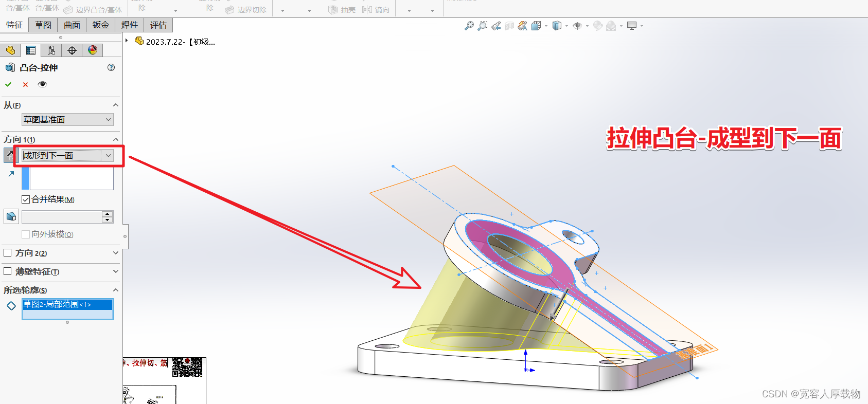The height and width of the screenshot is (404, 868).
Task: Open the Apply Scene dropdown arrow
Action: coord(621,26)
